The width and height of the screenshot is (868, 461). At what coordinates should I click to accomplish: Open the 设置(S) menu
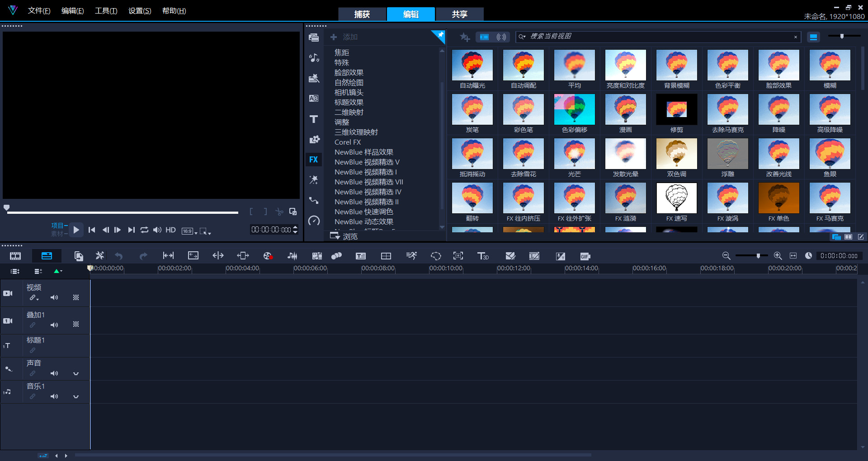point(140,11)
